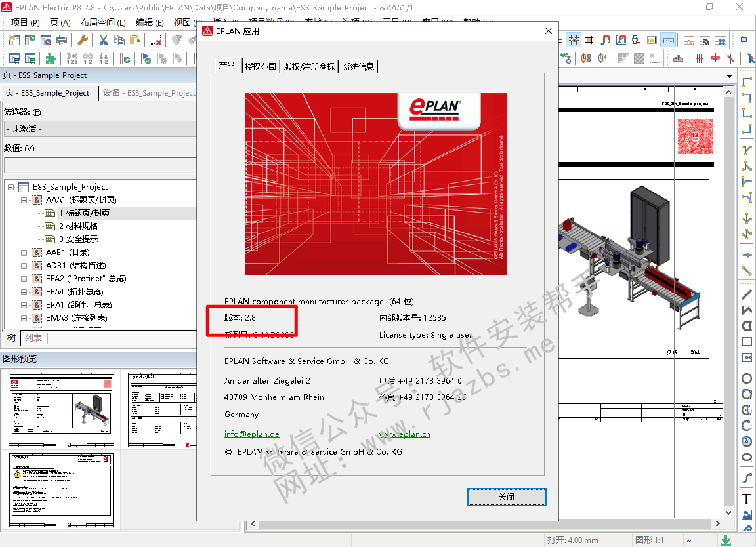Click the green puzzle piece icon
The height and width of the screenshot is (547, 756).
click(x=51, y=58)
